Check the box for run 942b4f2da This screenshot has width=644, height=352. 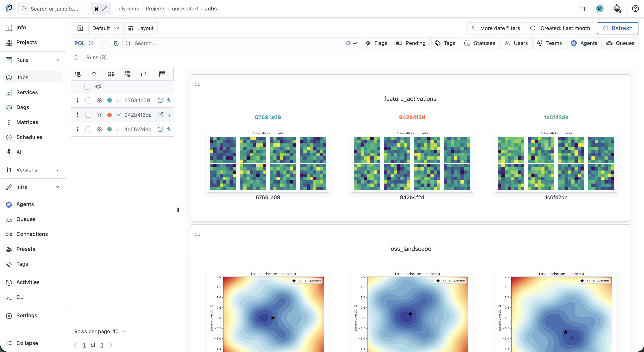coord(88,115)
